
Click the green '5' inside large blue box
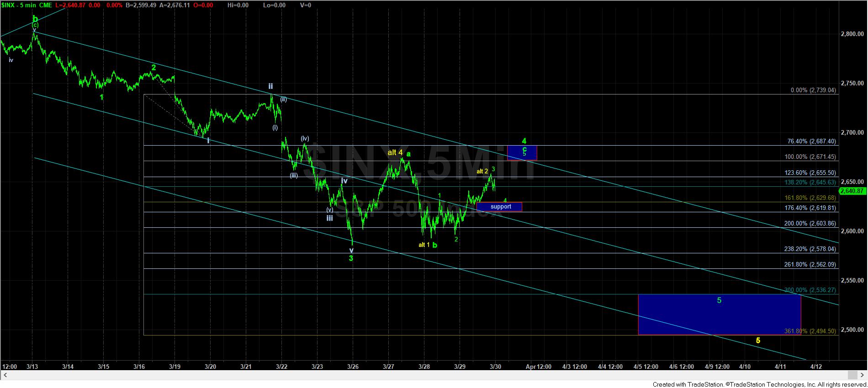click(x=719, y=300)
